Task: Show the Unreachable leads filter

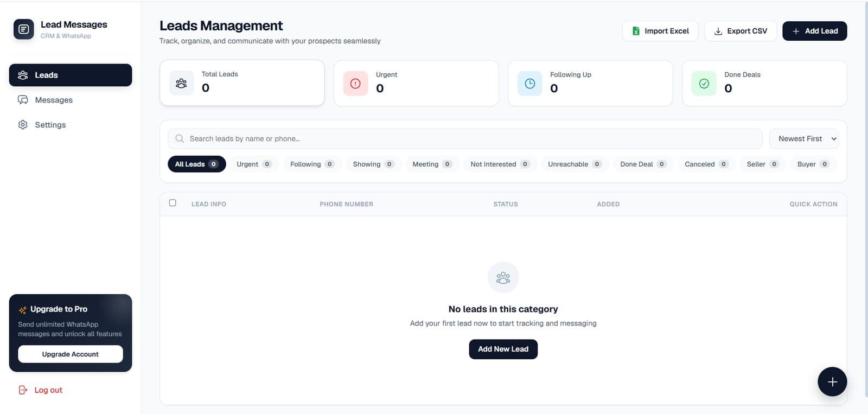Action: (575, 164)
